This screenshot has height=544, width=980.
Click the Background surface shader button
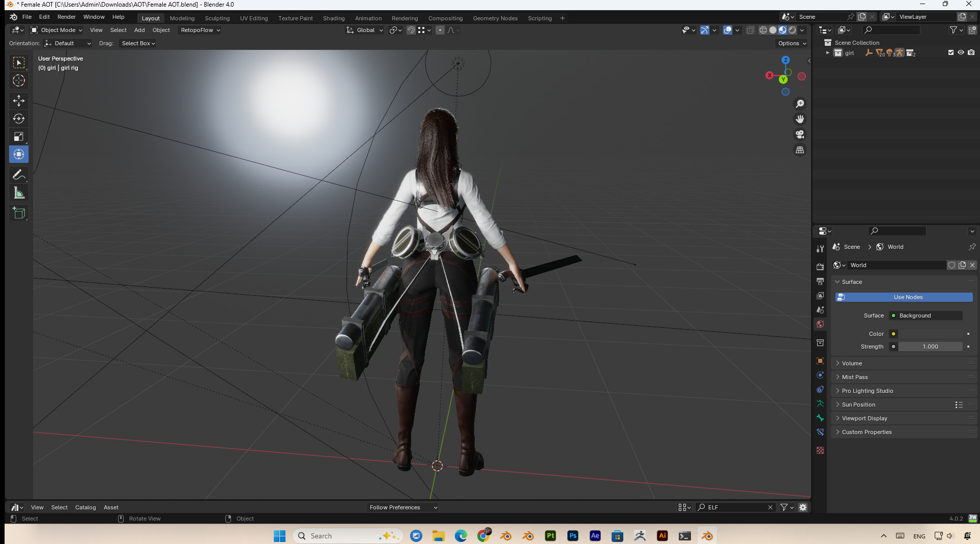(926, 316)
